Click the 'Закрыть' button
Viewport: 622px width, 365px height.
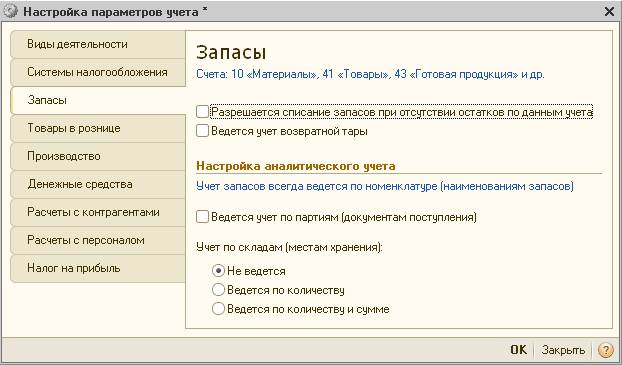(563, 350)
